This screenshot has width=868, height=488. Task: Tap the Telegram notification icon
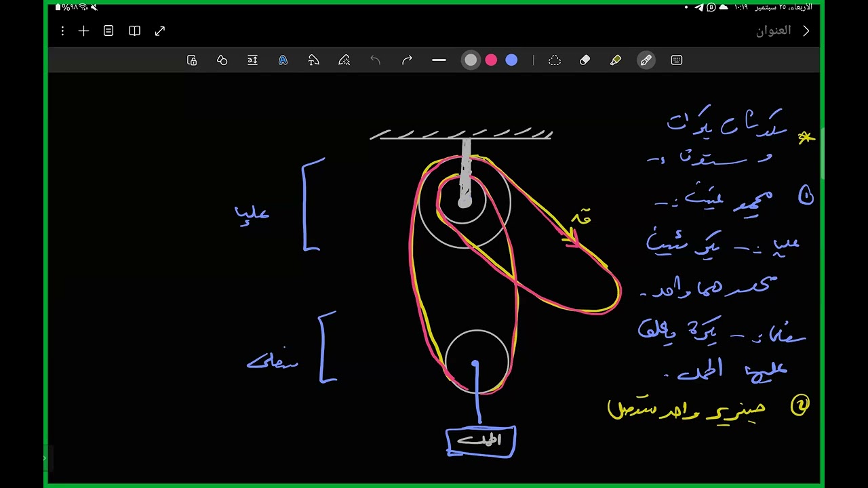click(699, 7)
